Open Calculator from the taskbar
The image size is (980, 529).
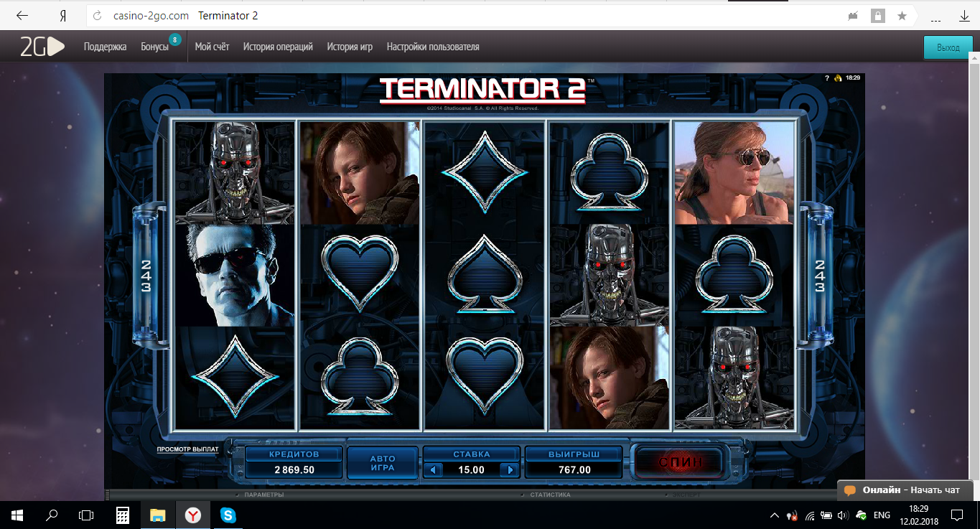122,515
